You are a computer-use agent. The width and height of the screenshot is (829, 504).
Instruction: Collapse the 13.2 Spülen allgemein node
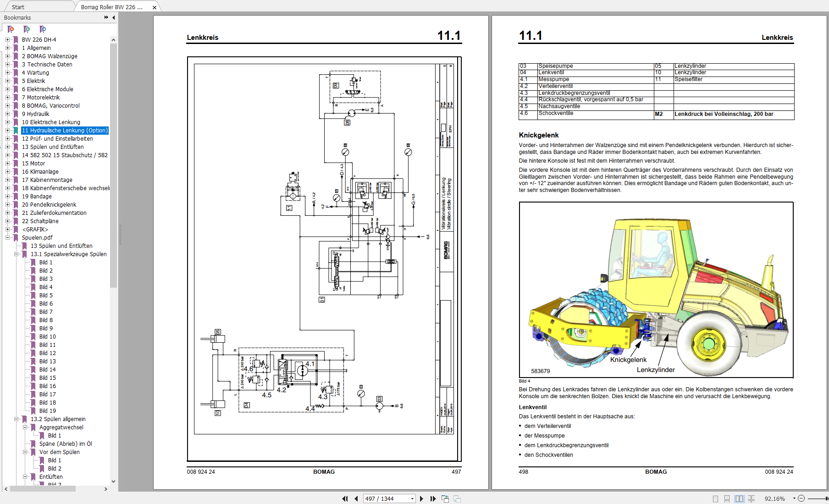16,419
